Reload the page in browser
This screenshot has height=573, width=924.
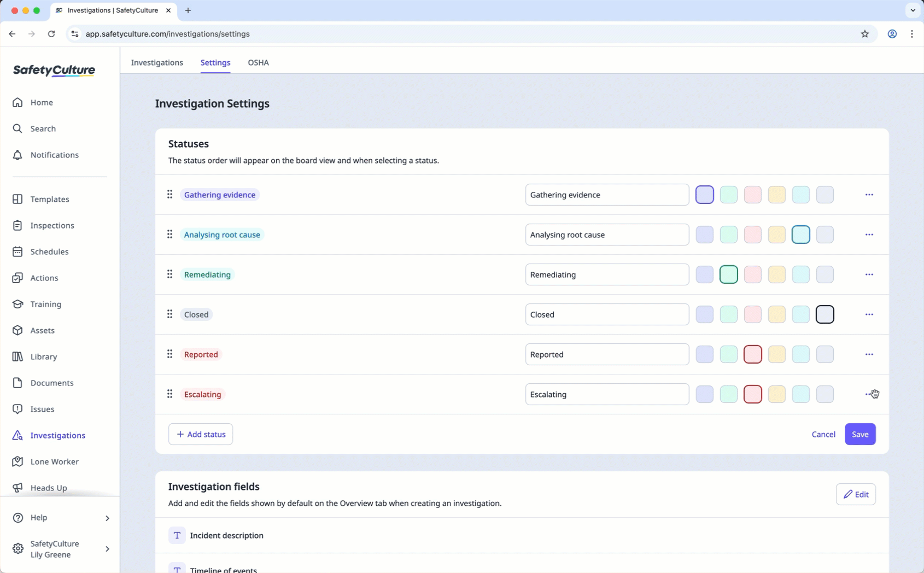tap(51, 34)
